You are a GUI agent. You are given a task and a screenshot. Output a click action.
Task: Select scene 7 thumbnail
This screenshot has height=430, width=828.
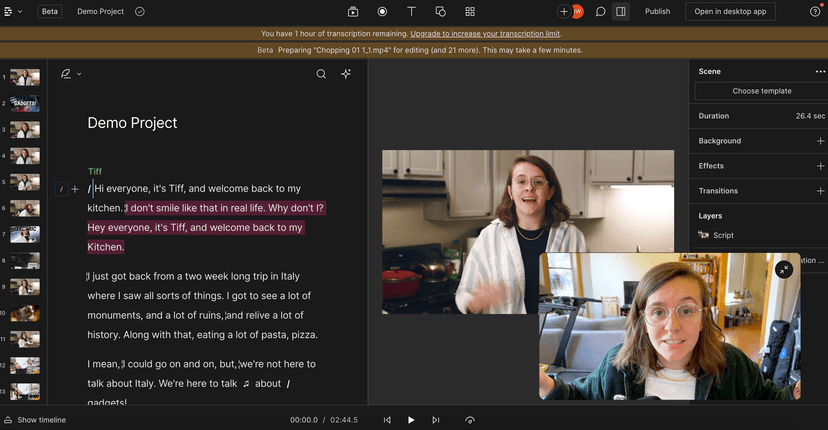(x=25, y=234)
